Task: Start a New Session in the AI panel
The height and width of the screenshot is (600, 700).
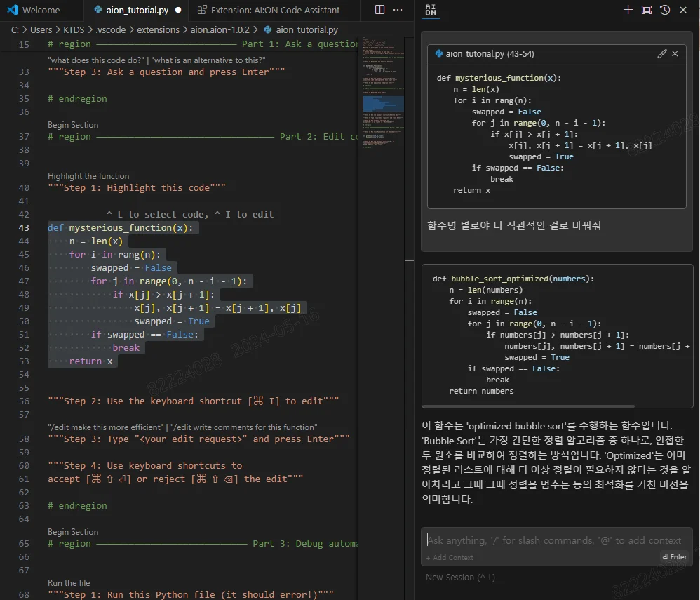Action: click(452, 577)
